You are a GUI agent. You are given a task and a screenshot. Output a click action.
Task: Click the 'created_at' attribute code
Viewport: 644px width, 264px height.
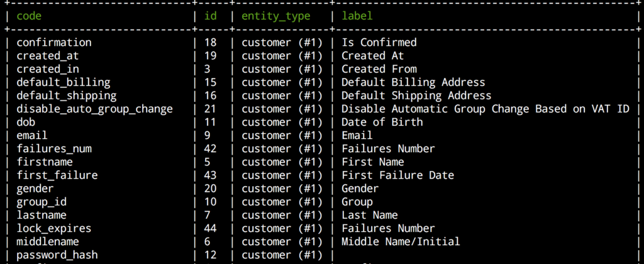[48, 56]
